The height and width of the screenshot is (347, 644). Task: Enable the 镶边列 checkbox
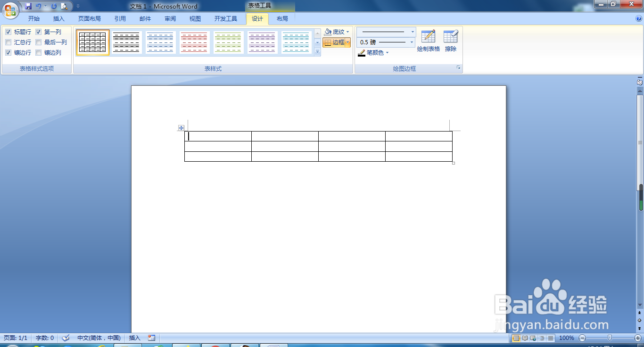tap(39, 53)
